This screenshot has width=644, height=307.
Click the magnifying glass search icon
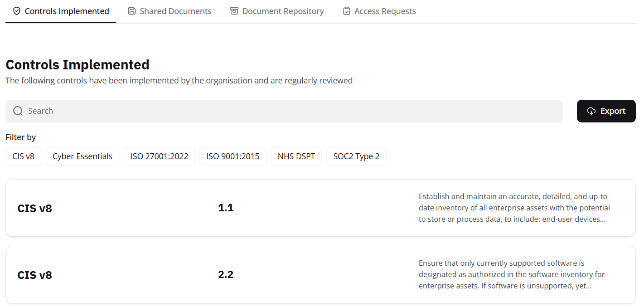click(18, 111)
